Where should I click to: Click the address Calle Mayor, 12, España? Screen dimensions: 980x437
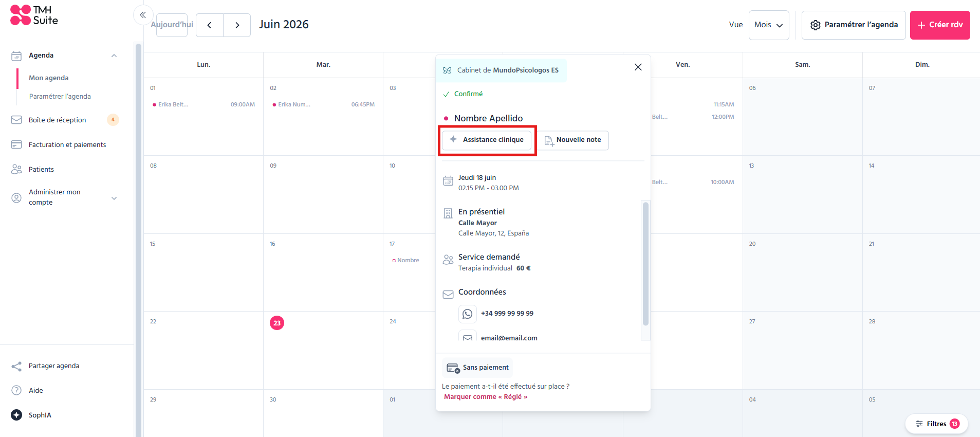coord(493,233)
